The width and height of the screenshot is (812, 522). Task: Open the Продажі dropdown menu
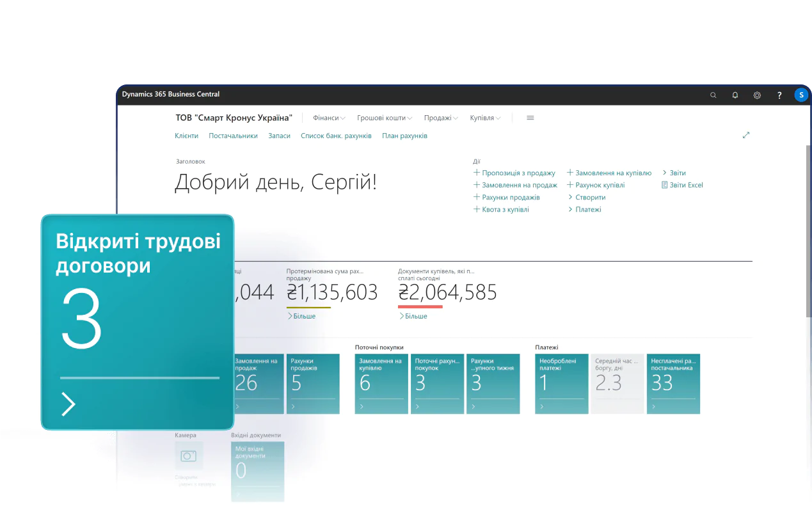(x=441, y=118)
